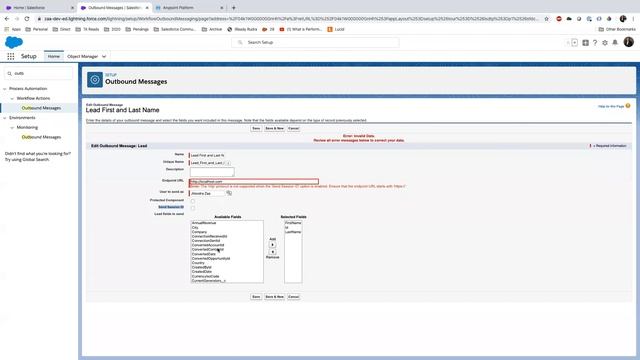640x360 pixels.
Task: Click the Remove arrow button for fields
Action: (272, 252)
